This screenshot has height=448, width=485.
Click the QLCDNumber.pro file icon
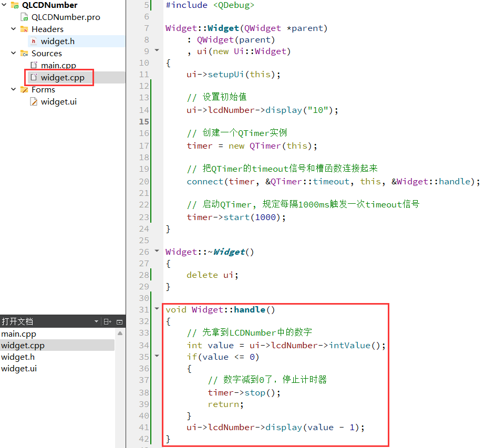pyautogui.click(x=25, y=17)
